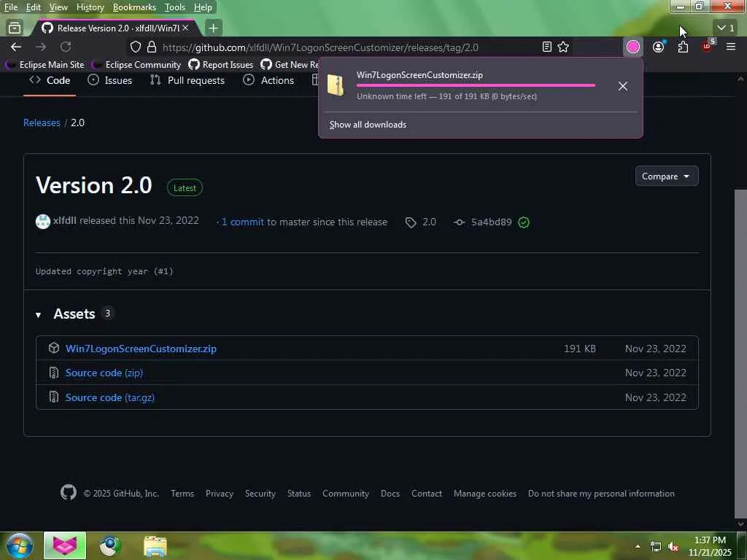Viewport: 747px width, 560px height.
Task: Collapse the Assets section triangle
Action: [x=38, y=315]
